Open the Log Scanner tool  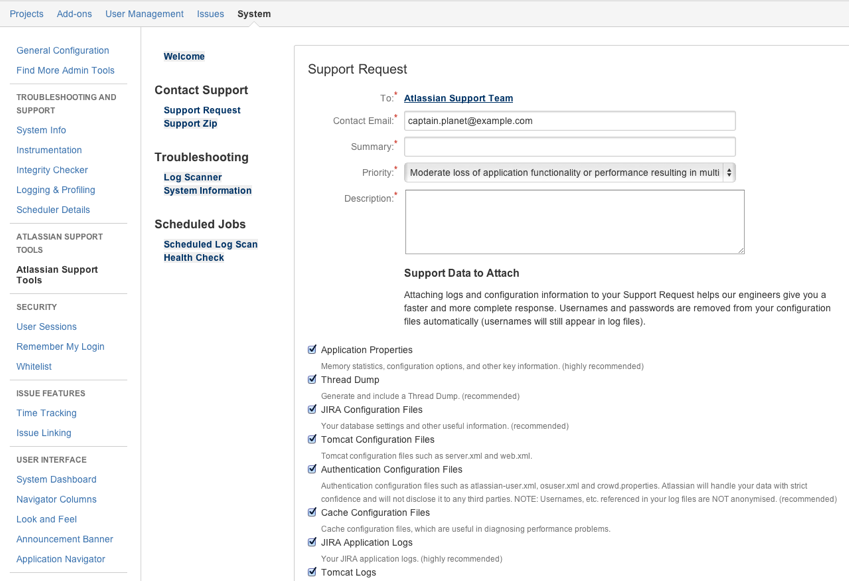[192, 177]
